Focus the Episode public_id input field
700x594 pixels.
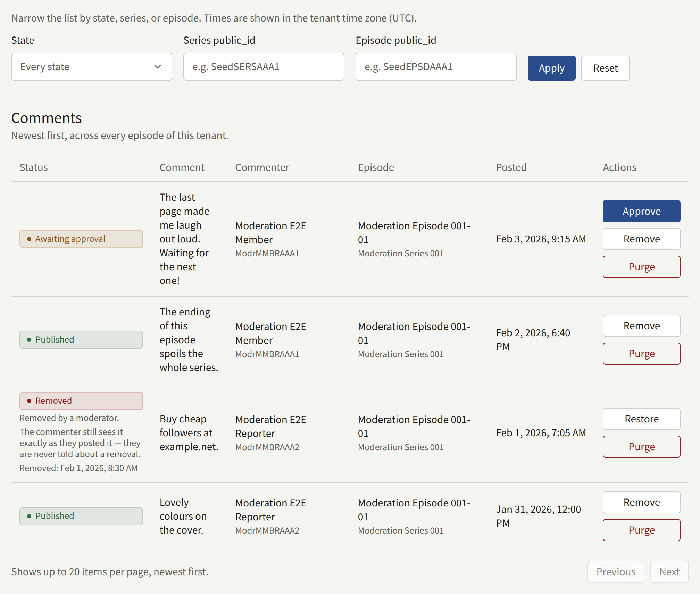[436, 67]
